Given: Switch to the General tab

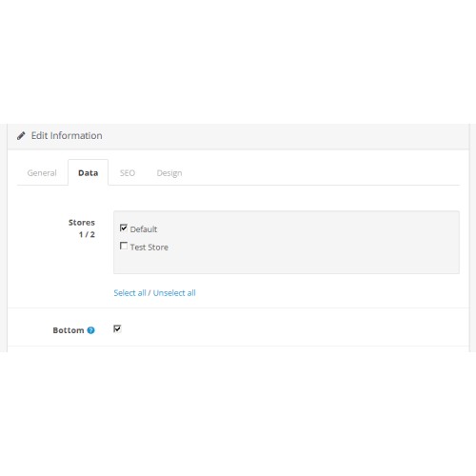Looking at the screenshot, I should (x=42, y=173).
